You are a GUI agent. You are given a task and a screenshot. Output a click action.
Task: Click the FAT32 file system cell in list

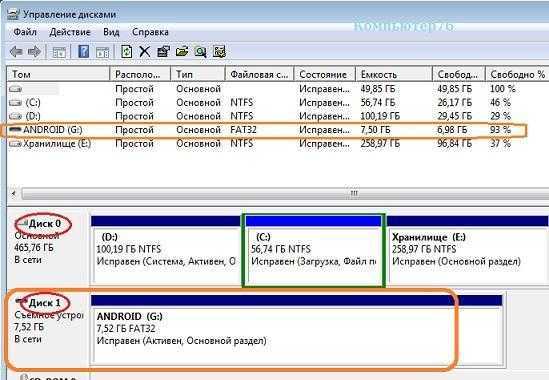click(243, 130)
